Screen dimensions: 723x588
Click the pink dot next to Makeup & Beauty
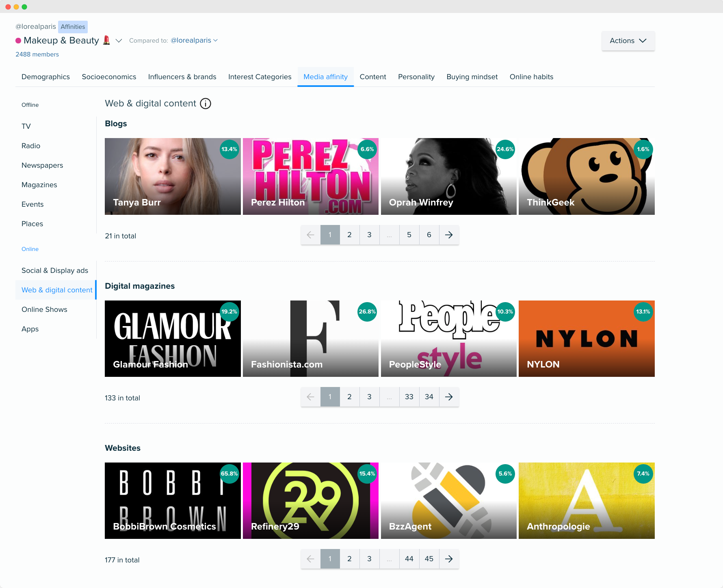(x=18, y=41)
